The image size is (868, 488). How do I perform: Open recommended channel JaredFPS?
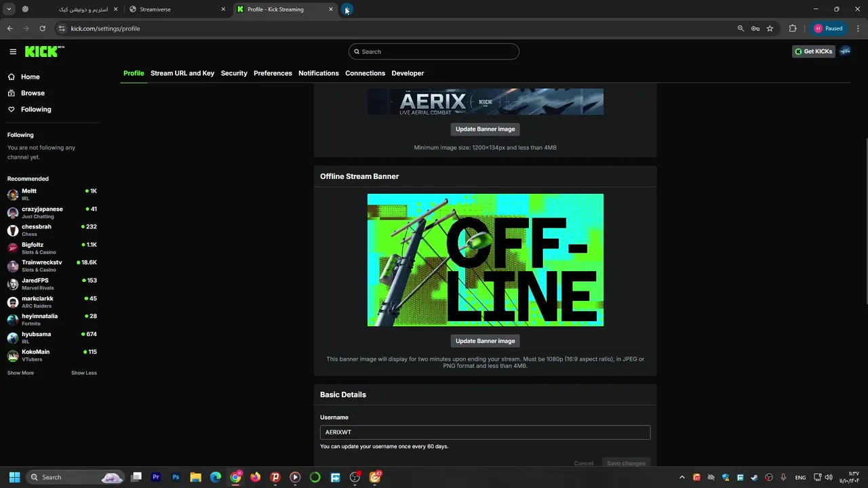pos(52,284)
